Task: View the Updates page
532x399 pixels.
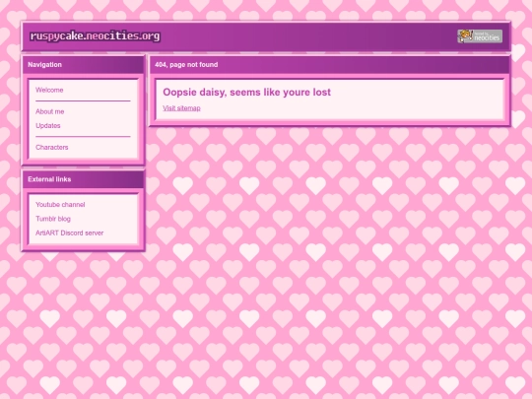Action: click(48, 126)
